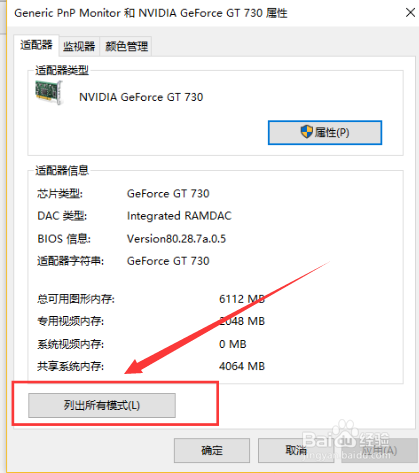Click the 芯片类型 GeForce GT 730 value
Image resolution: width=419 pixels, height=473 pixels.
click(168, 193)
